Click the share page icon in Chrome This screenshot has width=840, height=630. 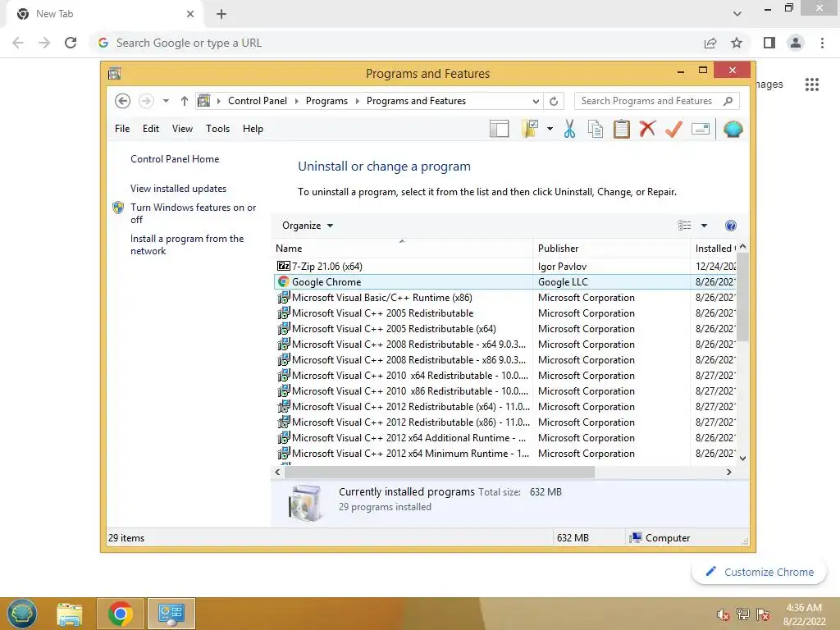pyautogui.click(x=710, y=43)
